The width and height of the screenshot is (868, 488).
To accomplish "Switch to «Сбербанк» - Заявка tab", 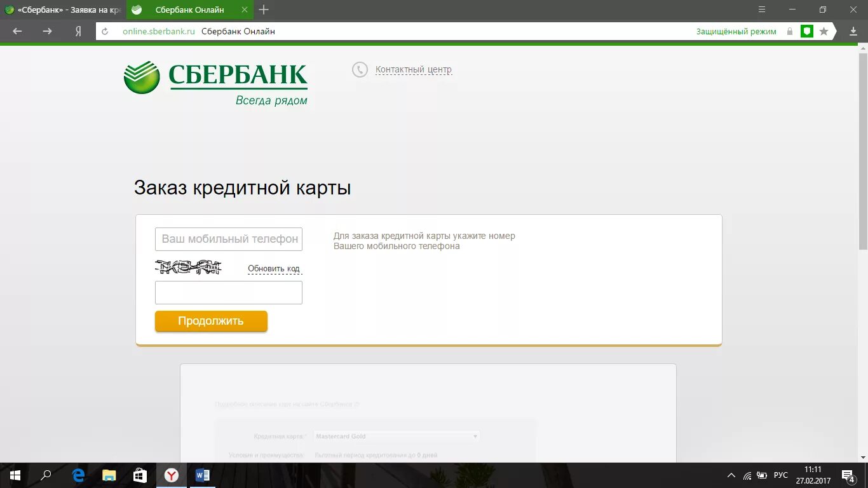I will [63, 10].
